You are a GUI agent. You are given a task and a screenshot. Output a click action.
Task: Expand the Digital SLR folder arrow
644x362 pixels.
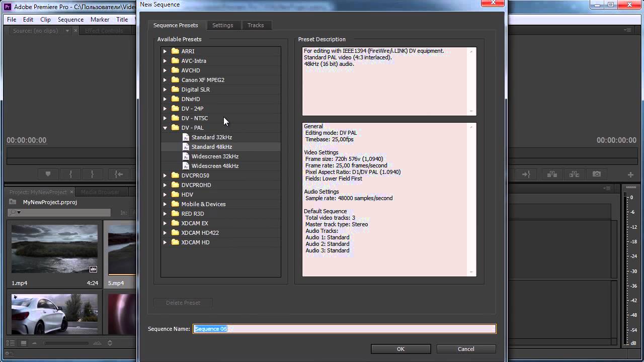(165, 89)
